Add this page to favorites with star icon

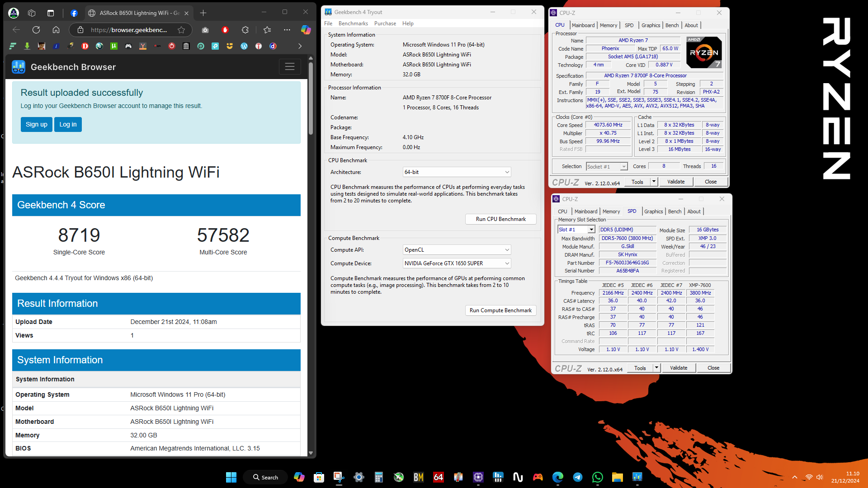pos(181,30)
